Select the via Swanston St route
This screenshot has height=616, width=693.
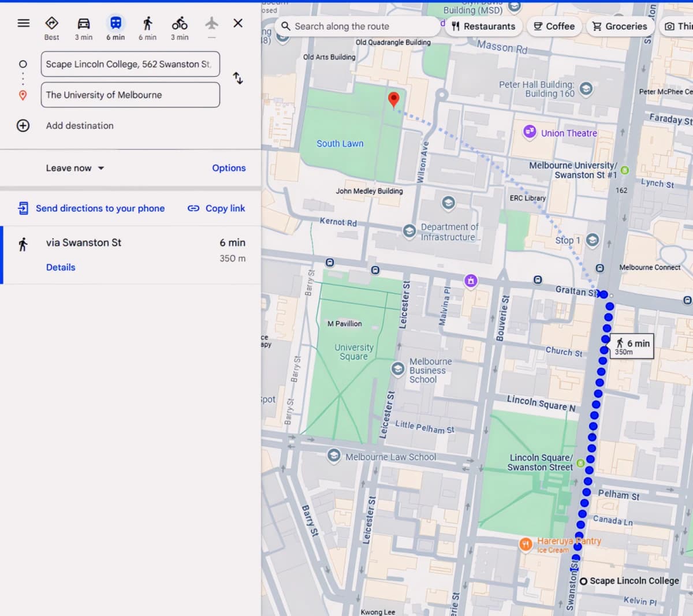tap(132, 255)
